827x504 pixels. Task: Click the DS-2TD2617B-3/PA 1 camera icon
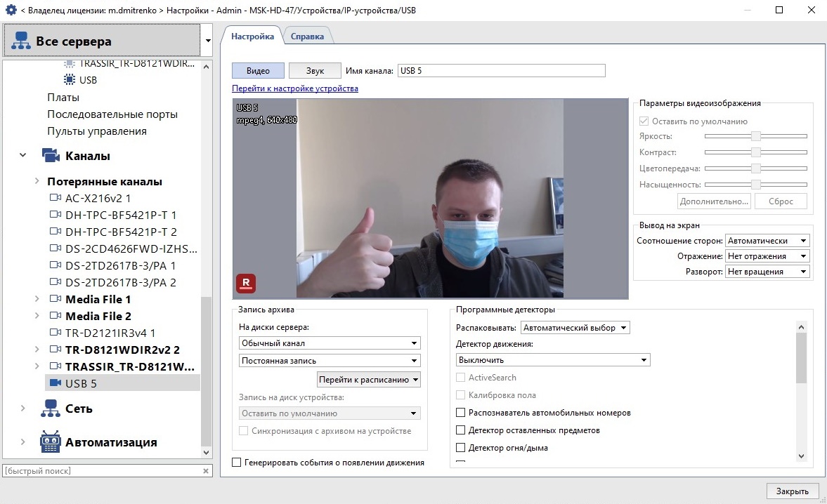click(56, 265)
